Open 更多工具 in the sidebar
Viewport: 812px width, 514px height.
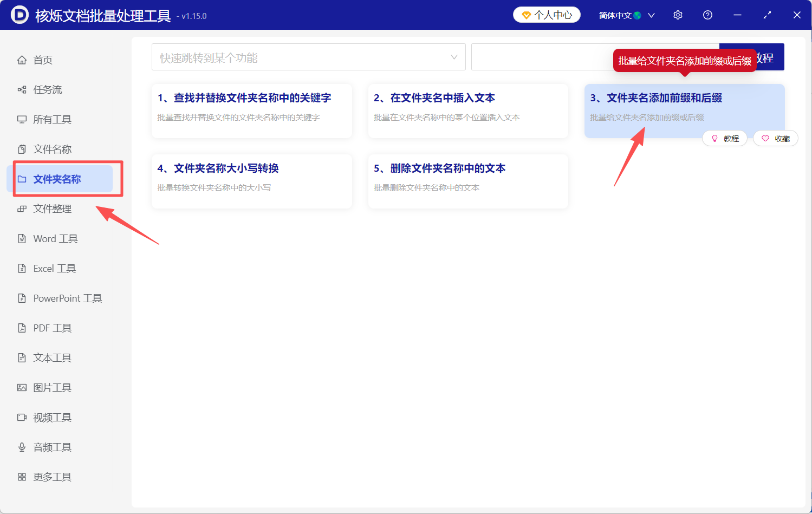60,477
